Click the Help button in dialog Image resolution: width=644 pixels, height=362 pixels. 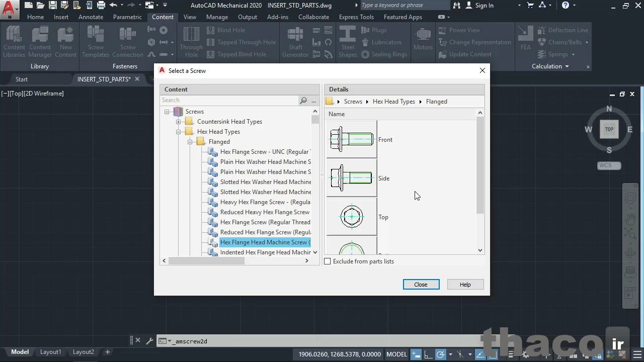point(465,285)
